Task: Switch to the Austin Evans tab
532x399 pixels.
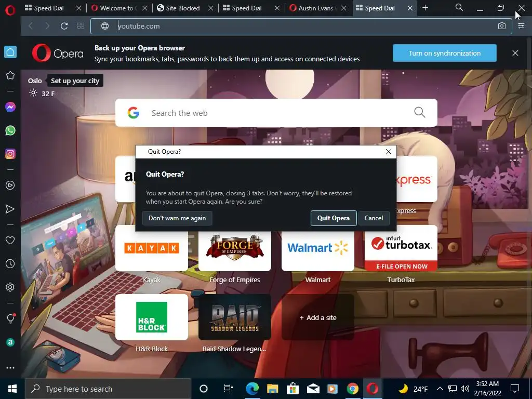Action: pyautogui.click(x=315, y=8)
